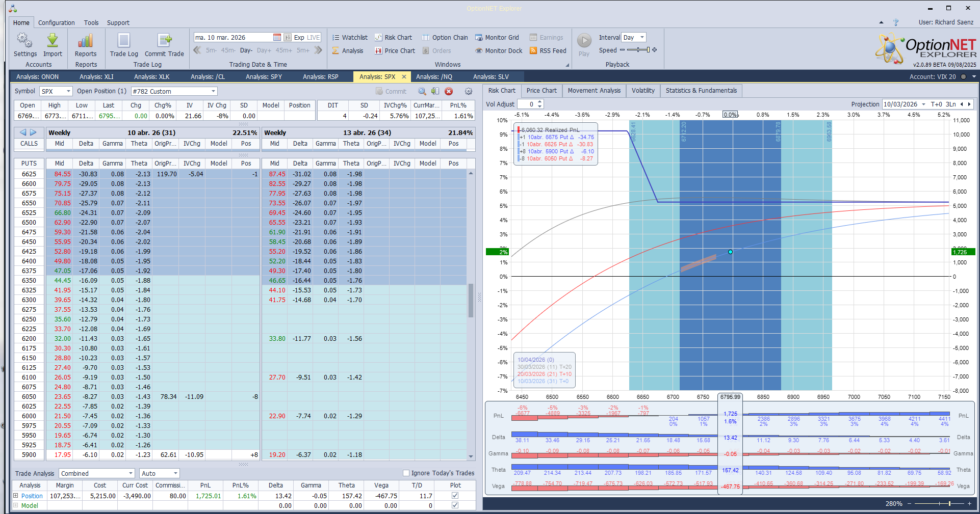The image size is (980, 514).
Task: Open the Watchlist window
Action: [x=350, y=37]
